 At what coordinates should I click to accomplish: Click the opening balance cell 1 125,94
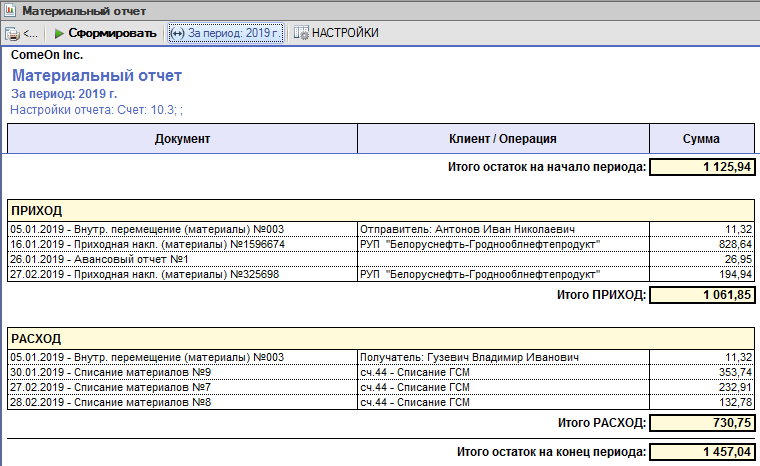pyautogui.click(x=702, y=167)
